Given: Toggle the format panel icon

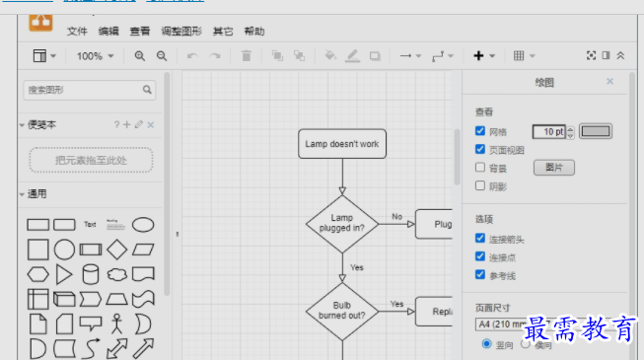Looking at the screenshot, I should pyautogui.click(x=606, y=55).
